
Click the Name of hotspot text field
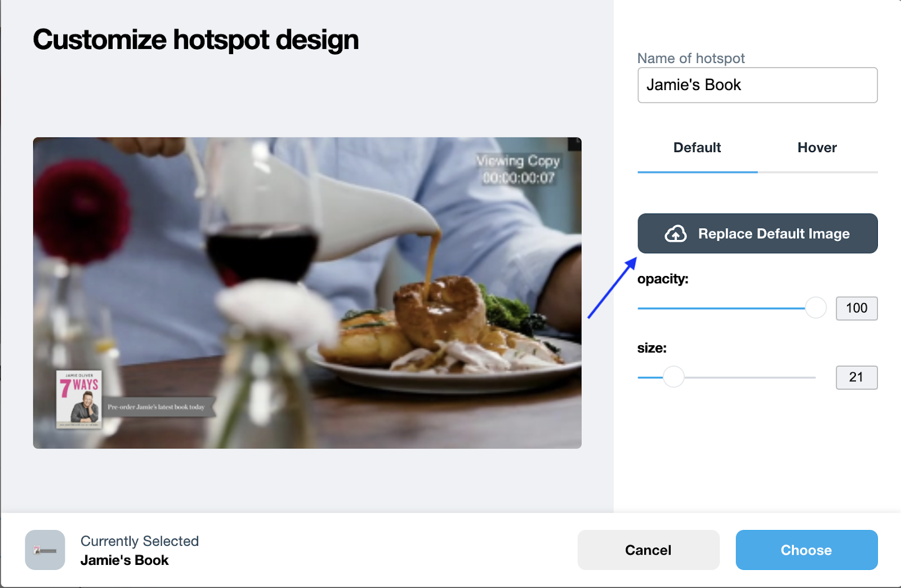tap(757, 85)
